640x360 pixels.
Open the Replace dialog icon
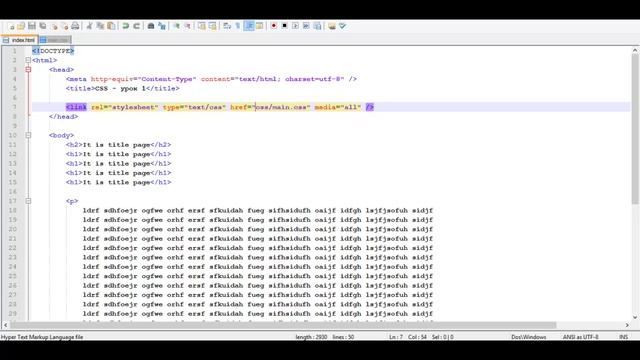point(162,26)
